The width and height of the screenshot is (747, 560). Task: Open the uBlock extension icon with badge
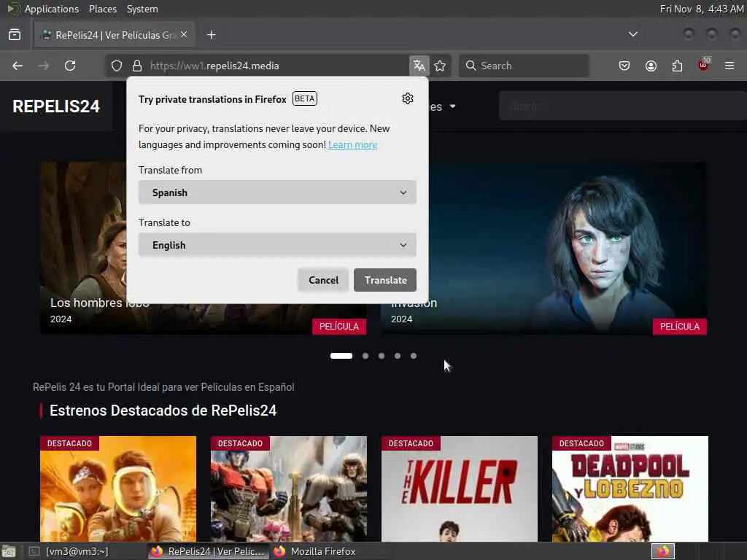[x=704, y=65]
